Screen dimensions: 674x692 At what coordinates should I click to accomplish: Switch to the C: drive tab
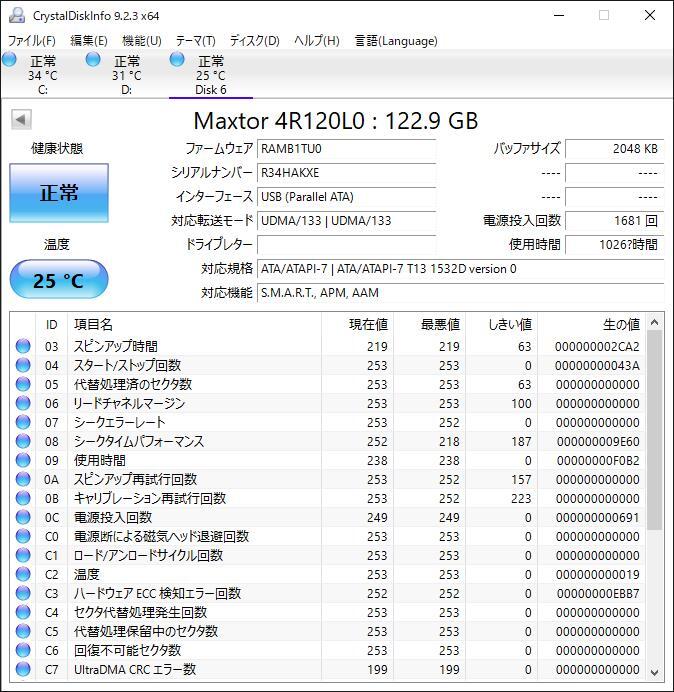42,74
